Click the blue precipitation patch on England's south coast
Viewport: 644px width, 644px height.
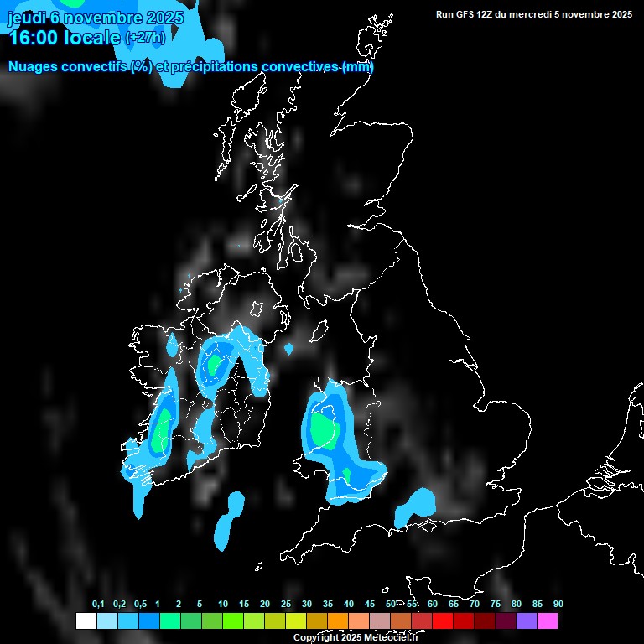[415, 506]
